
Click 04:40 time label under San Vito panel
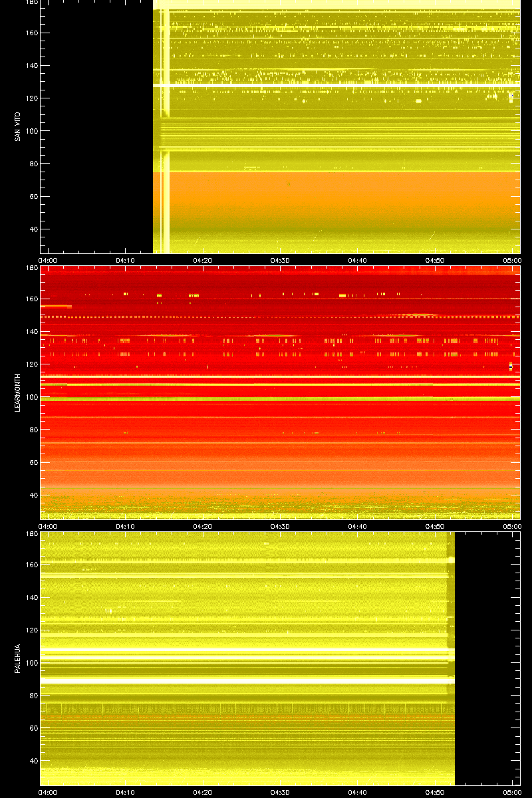(358, 260)
